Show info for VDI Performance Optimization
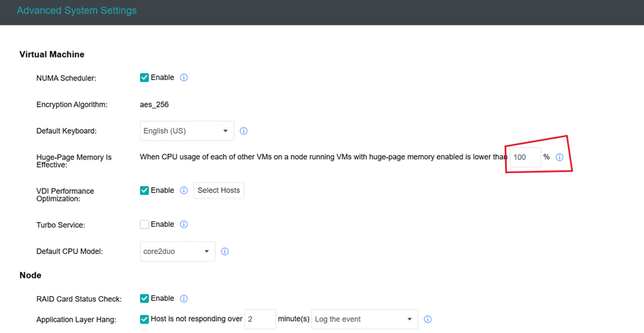This screenshot has height=333, width=644. 183,191
